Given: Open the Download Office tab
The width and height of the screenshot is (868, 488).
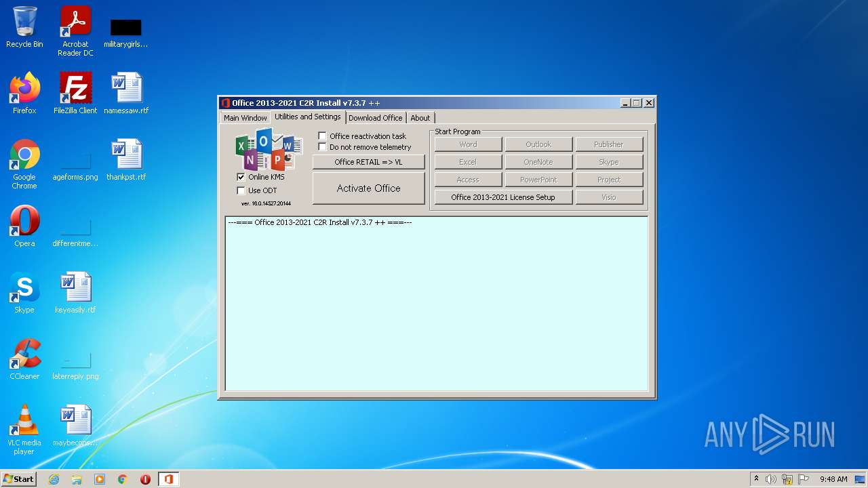Looking at the screenshot, I should click(376, 118).
